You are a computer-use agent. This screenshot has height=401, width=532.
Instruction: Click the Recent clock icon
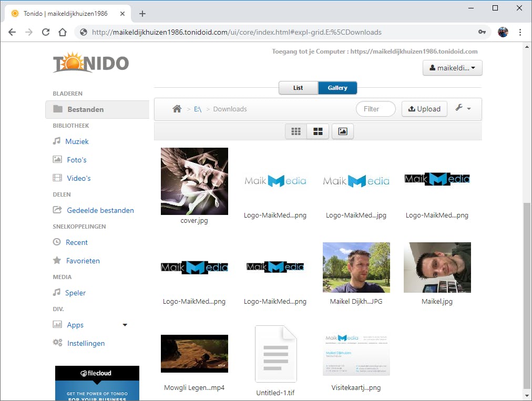57,242
